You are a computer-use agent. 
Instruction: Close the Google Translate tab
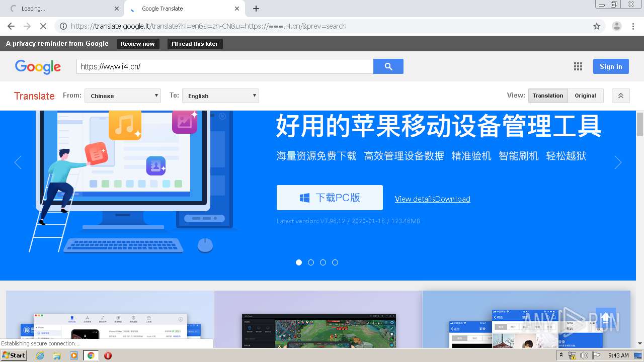point(237,9)
